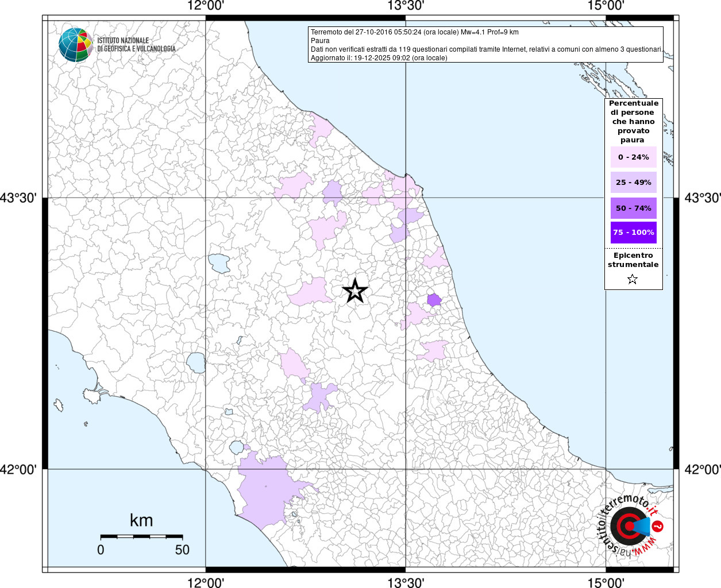Click the large lavender Rome municipality area
The width and height of the screenshot is (721, 588).
coord(267,488)
